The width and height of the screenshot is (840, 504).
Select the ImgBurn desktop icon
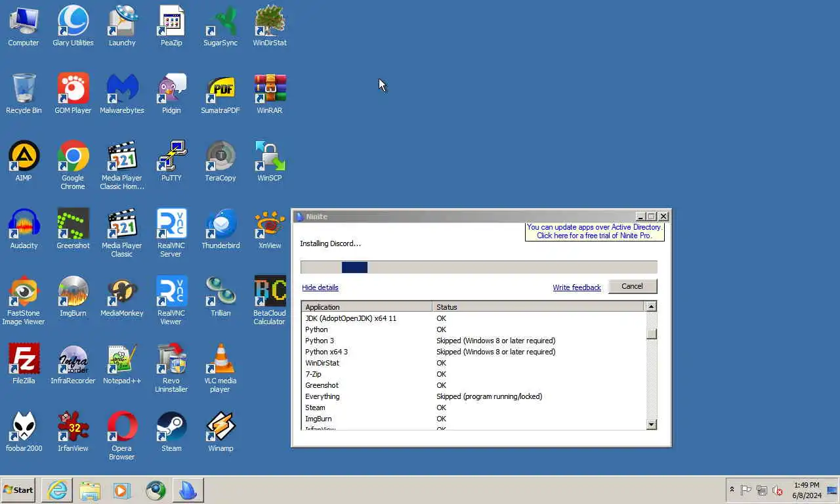[x=73, y=297]
